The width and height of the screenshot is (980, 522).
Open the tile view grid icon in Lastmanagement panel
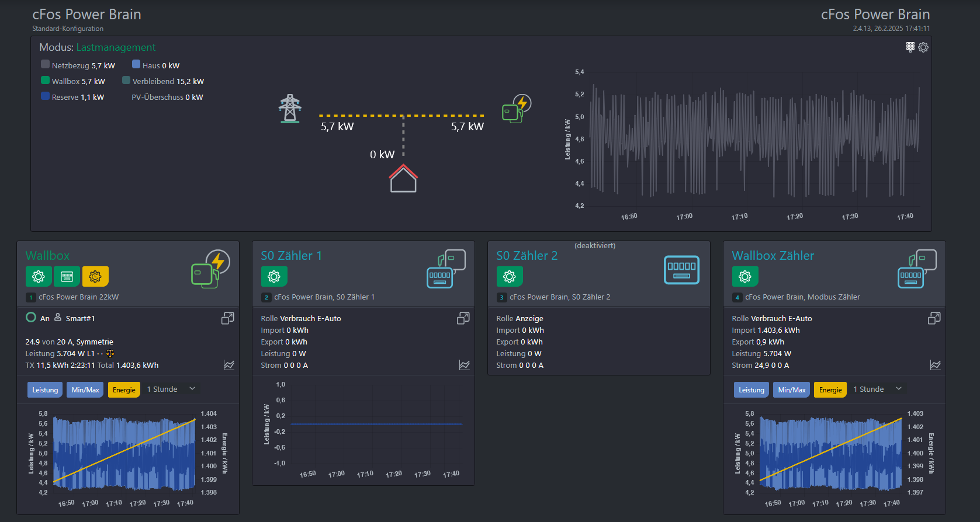pos(910,47)
